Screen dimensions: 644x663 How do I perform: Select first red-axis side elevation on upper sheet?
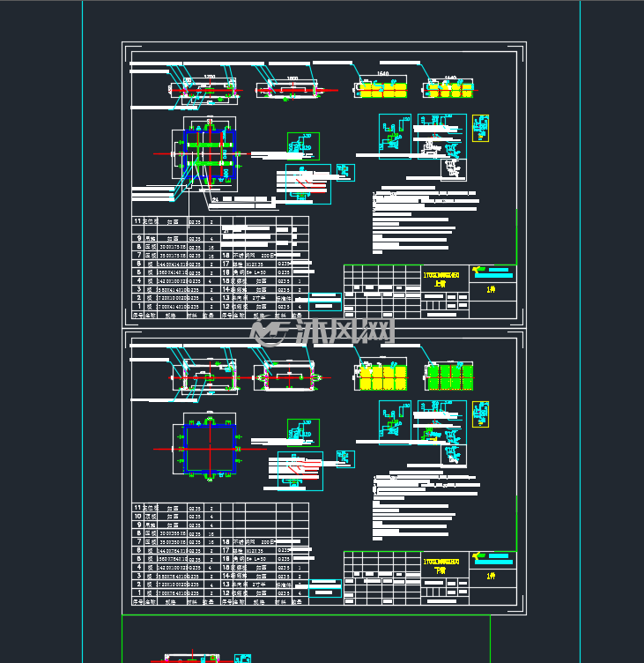205,90
